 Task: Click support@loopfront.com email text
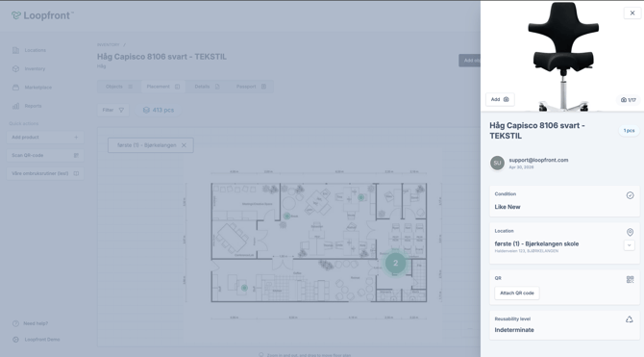pyautogui.click(x=538, y=160)
